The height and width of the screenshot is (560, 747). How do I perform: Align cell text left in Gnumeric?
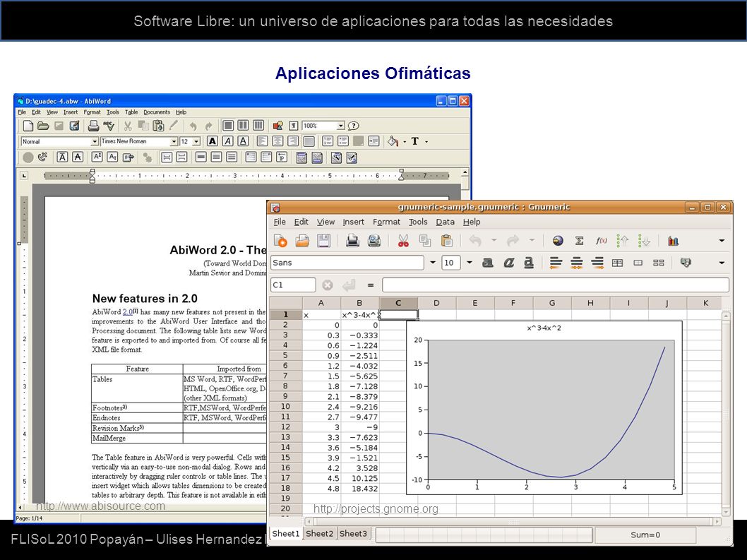pyautogui.click(x=556, y=263)
